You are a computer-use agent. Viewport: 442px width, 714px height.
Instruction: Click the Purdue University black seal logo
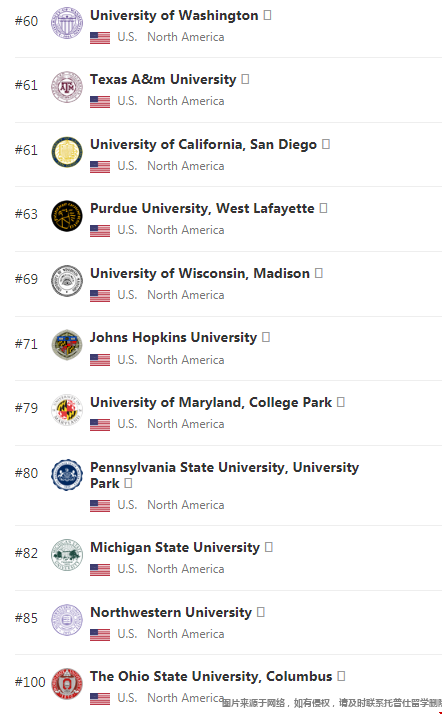tap(67, 216)
